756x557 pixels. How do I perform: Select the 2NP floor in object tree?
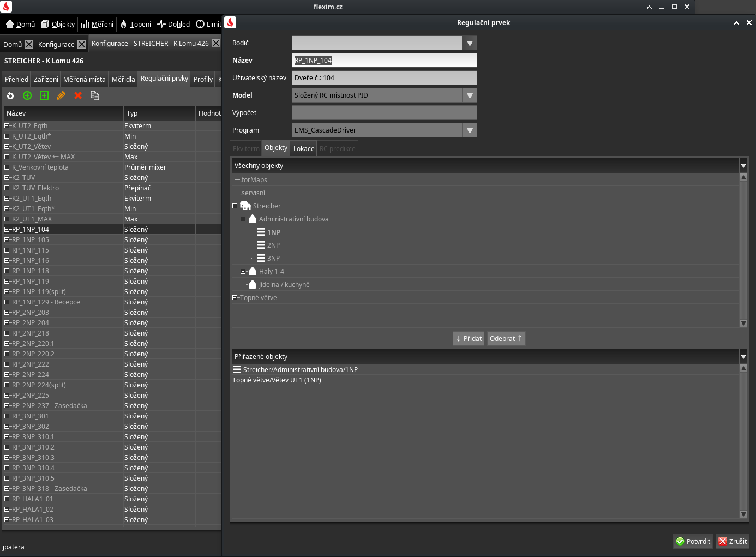pos(273,245)
